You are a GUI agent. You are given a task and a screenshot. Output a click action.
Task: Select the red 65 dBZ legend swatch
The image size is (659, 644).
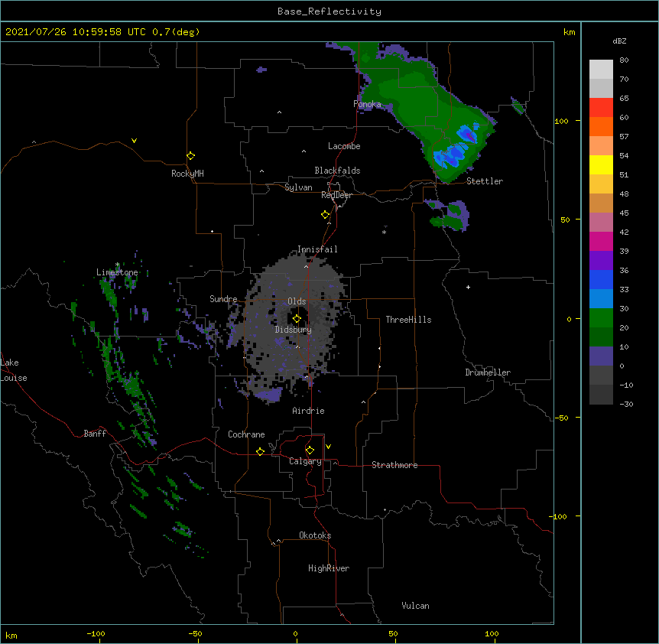click(x=601, y=108)
